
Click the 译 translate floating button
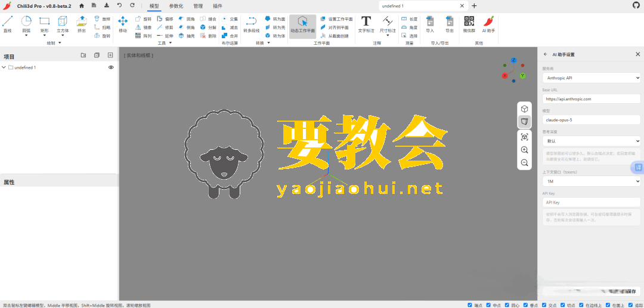click(638, 167)
